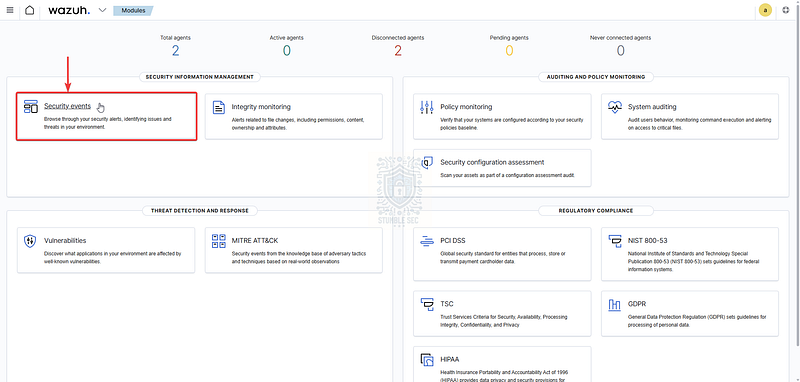This screenshot has height=382, width=800.
Task: Open the Security events link
Action: click(67, 106)
